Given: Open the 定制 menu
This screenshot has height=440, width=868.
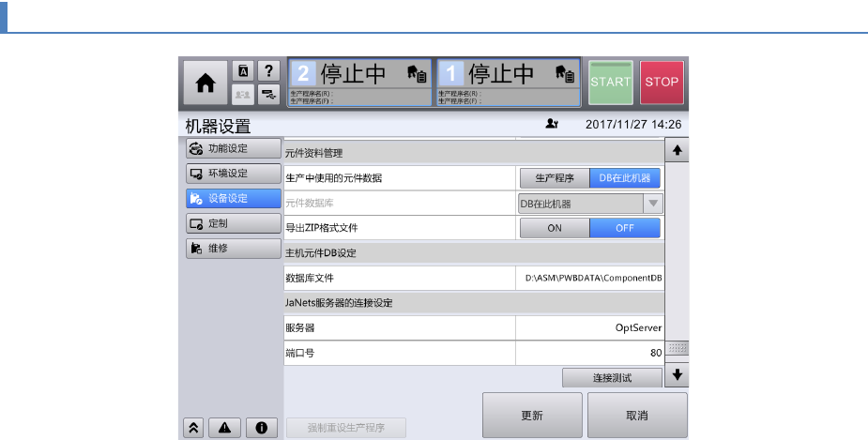Looking at the screenshot, I should click(x=234, y=223).
